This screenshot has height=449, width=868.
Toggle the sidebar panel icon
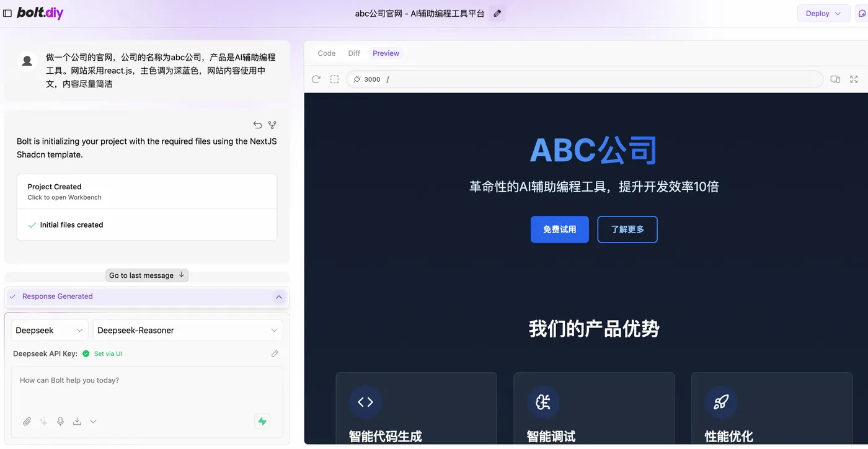click(x=7, y=13)
